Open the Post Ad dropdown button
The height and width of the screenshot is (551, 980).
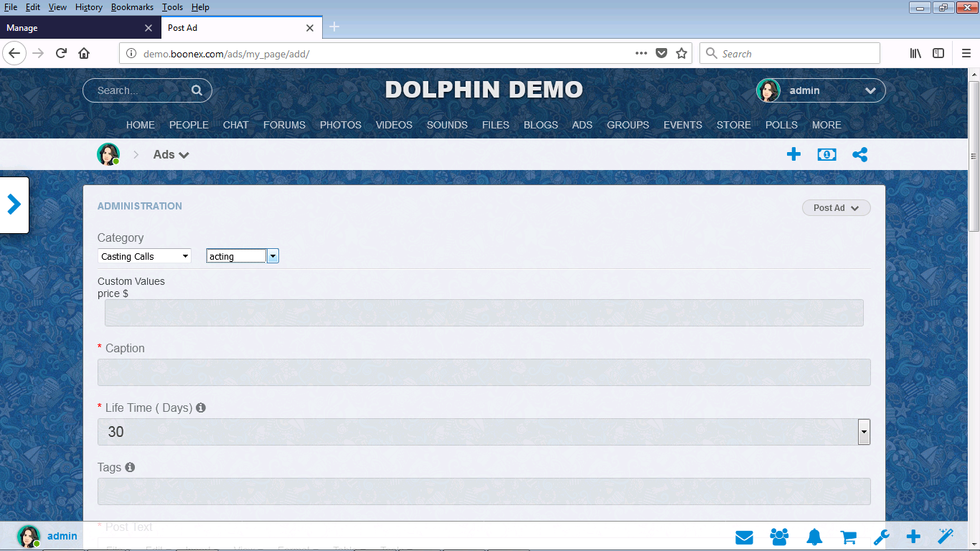(836, 208)
